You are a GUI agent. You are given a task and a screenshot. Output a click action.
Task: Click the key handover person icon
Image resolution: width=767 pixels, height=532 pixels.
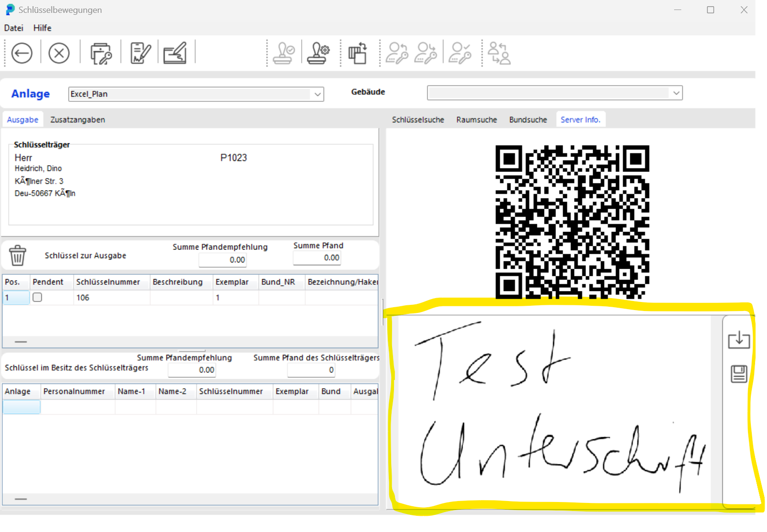(x=426, y=53)
